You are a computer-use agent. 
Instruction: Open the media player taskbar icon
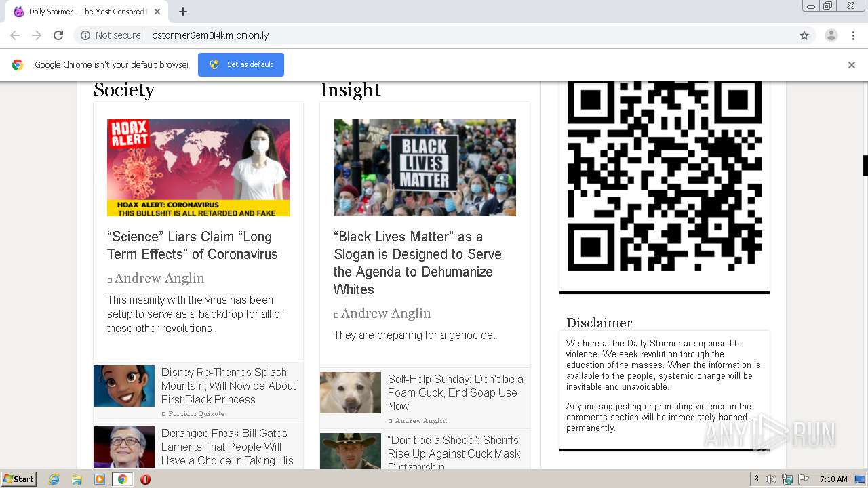coord(100,479)
